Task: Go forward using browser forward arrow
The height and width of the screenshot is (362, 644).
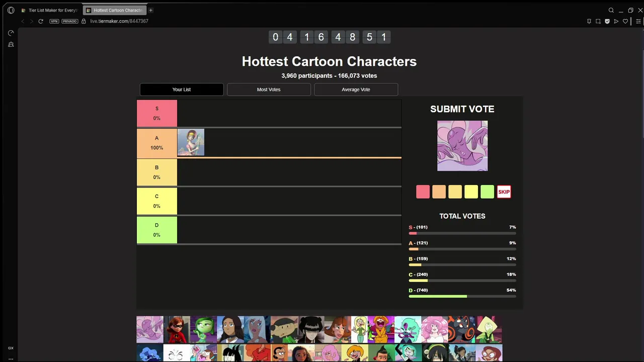Action: tap(31, 21)
